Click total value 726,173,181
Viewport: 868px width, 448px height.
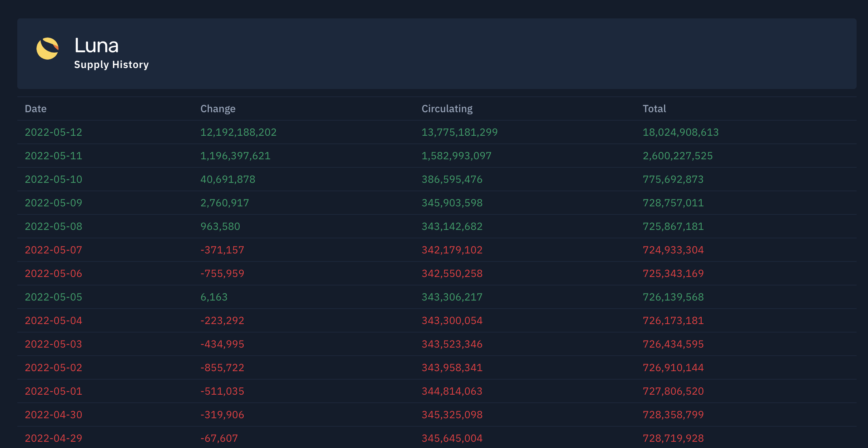click(673, 321)
